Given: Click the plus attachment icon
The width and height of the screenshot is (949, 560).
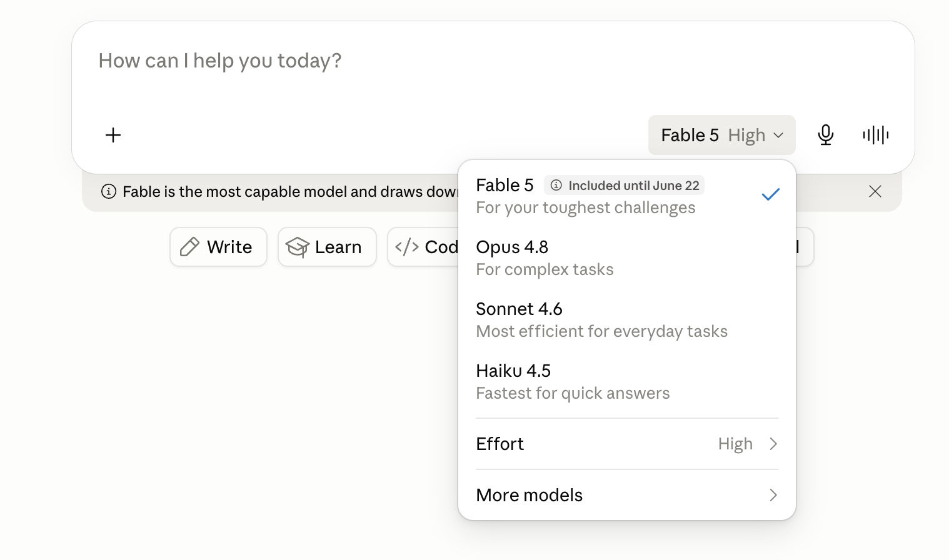Looking at the screenshot, I should tap(113, 135).
